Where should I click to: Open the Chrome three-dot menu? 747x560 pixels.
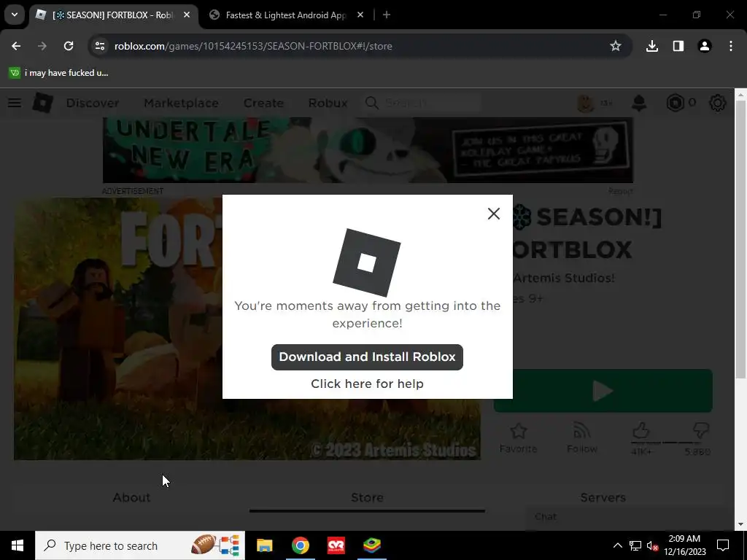tap(731, 46)
